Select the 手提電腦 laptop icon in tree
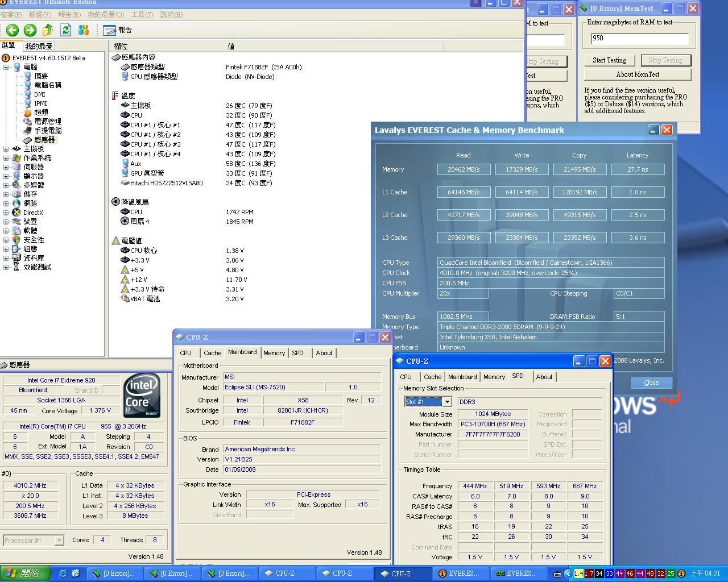 coord(28,131)
